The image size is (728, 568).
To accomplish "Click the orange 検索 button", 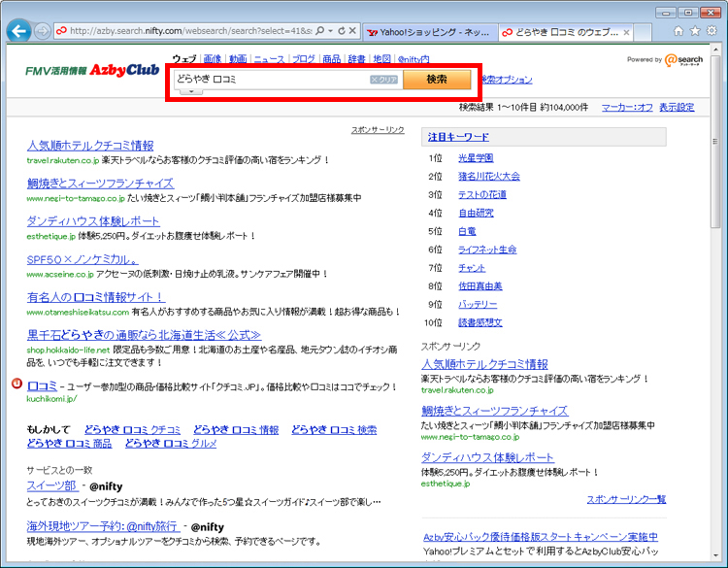I will tap(437, 80).
